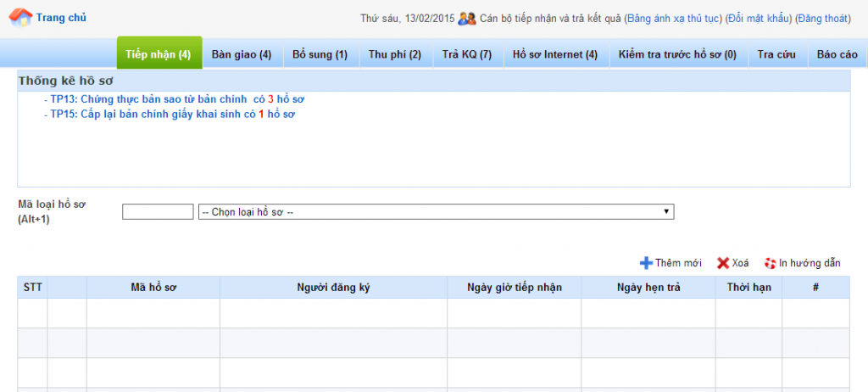Screen dimensions: 868x392
Task: Click Cán bộ tiếp nhận và trả kết quả text
Action: coord(550,19)
